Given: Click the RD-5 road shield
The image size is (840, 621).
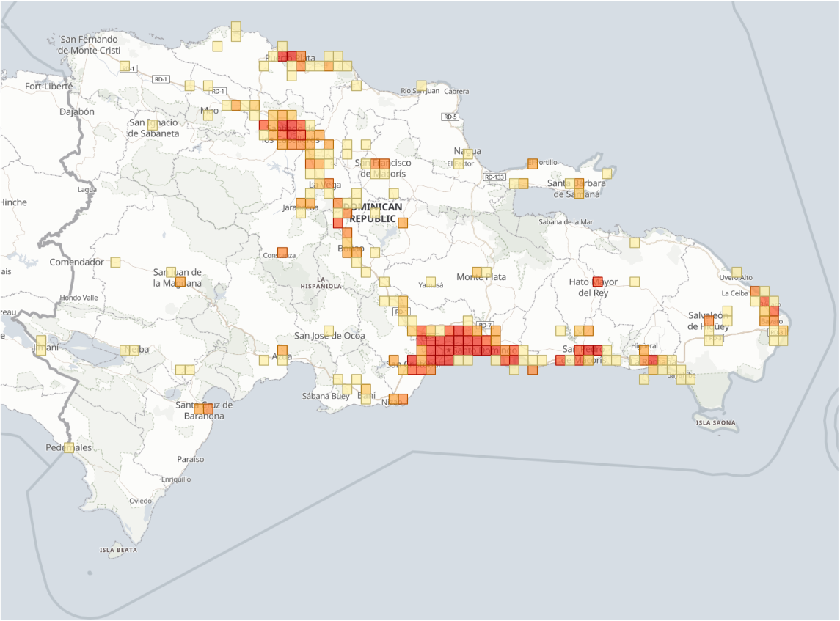Looking at the screenshot, I should pos(450,117).
